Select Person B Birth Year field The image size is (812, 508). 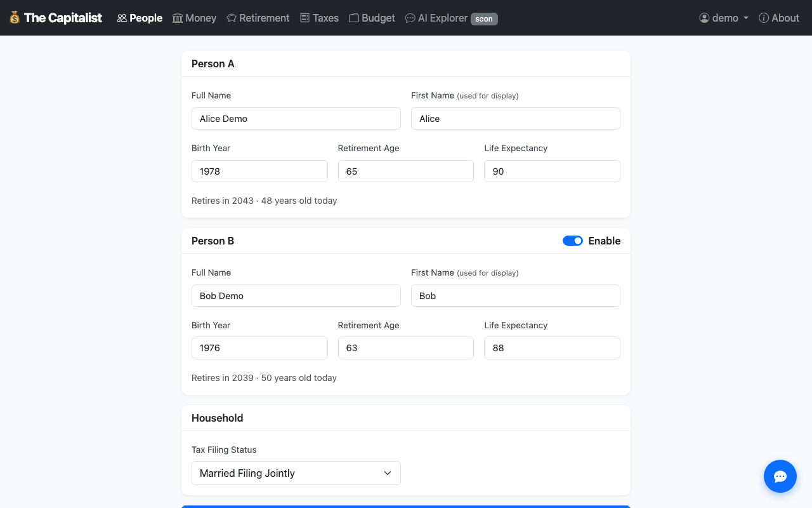click(x=259, y=348)
